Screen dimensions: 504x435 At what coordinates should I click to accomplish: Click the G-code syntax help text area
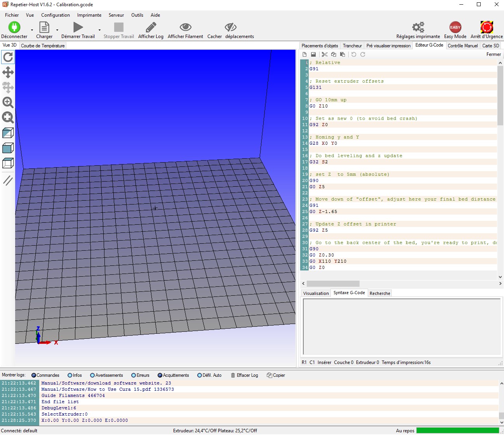click(402, 327)
